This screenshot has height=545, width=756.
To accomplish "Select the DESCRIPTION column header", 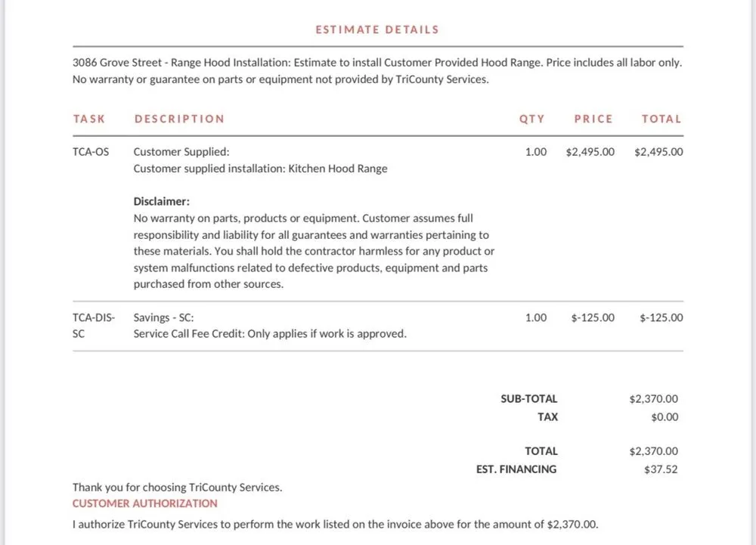I will tap(179, 119).
